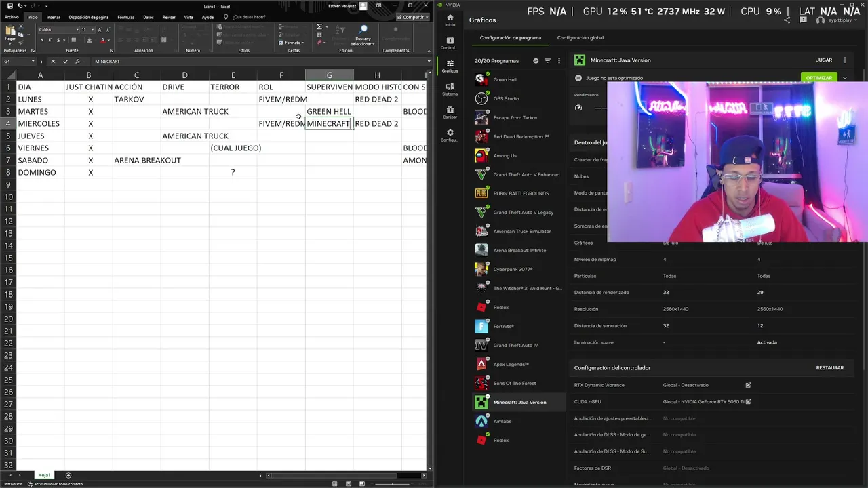Image resolution: width=868 pixels, height=488 pixels.
Task: Click the Excel horizontal scrollbar
Action: (x=334, y=475)
